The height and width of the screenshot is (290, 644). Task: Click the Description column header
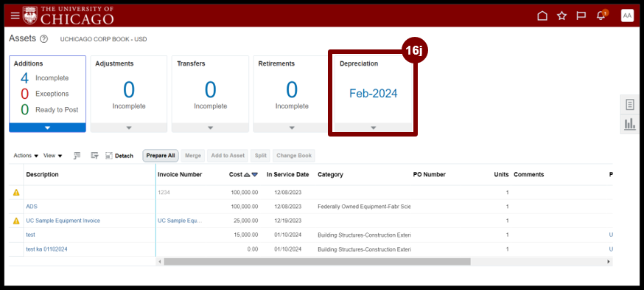point(42,174)
